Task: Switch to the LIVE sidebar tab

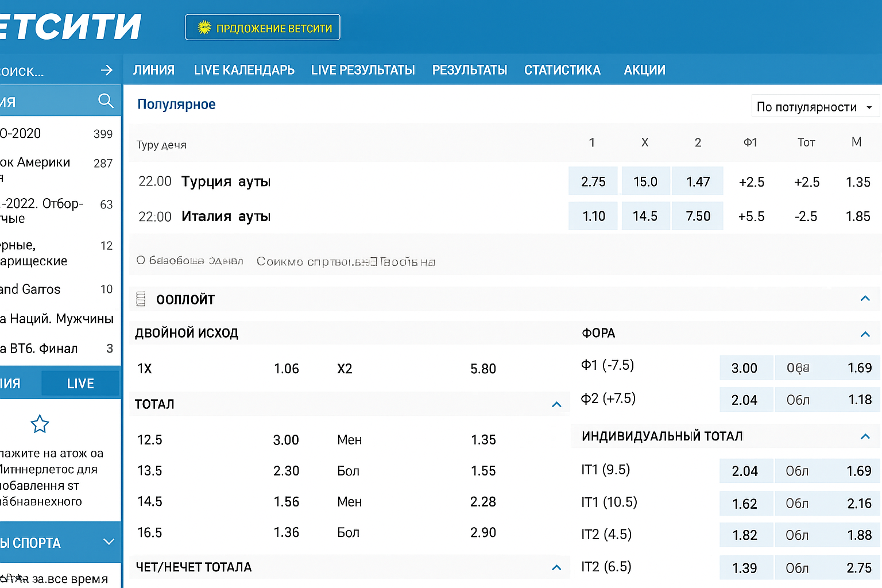Action: (x=80, y=384)
